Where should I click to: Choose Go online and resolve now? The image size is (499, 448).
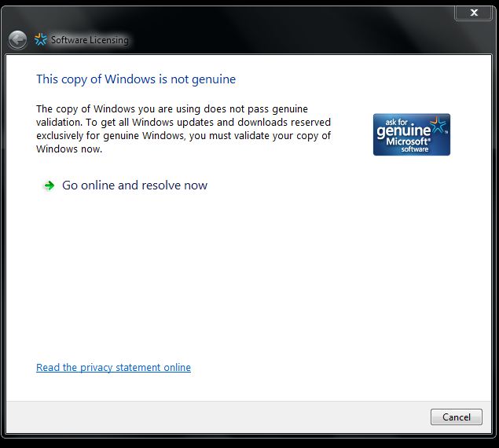tap(134, 185)
